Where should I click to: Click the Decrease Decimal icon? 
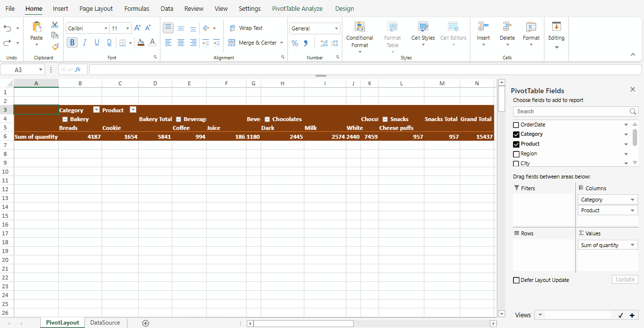coord(335,43)
